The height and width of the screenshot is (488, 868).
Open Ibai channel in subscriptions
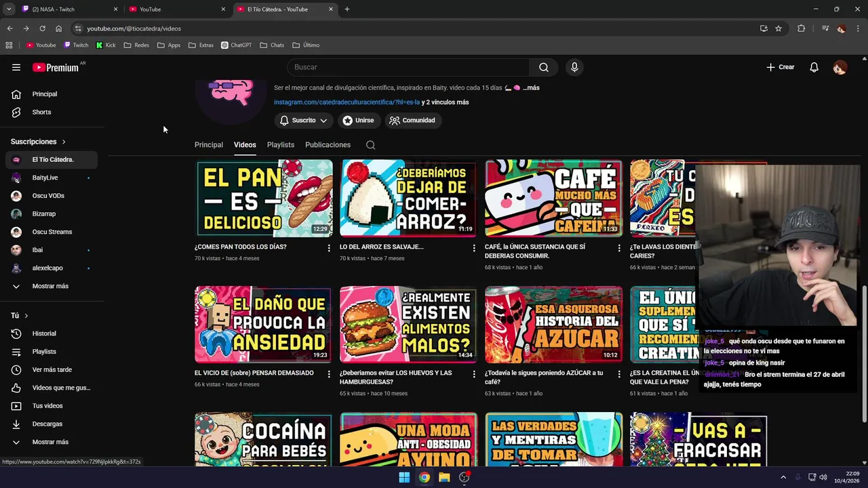coord(52,250)
